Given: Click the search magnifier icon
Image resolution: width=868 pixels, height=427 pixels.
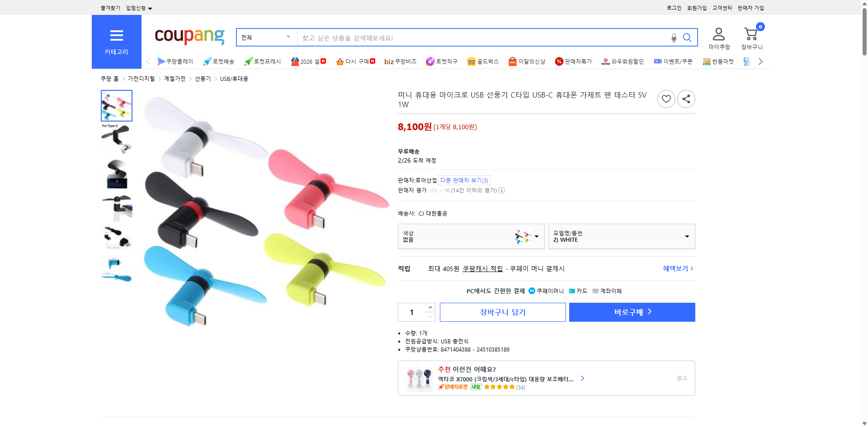Looking at the screenshot, I should [x=687, y=38].
